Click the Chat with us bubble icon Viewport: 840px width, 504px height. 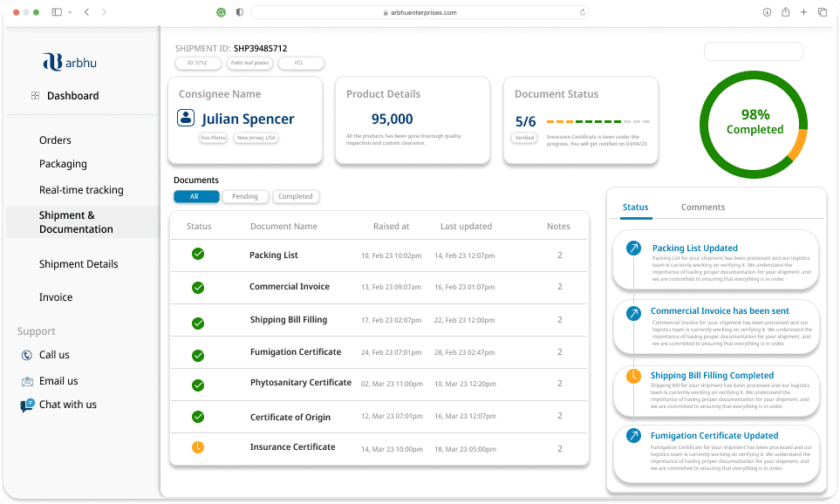tap(27, 405)
